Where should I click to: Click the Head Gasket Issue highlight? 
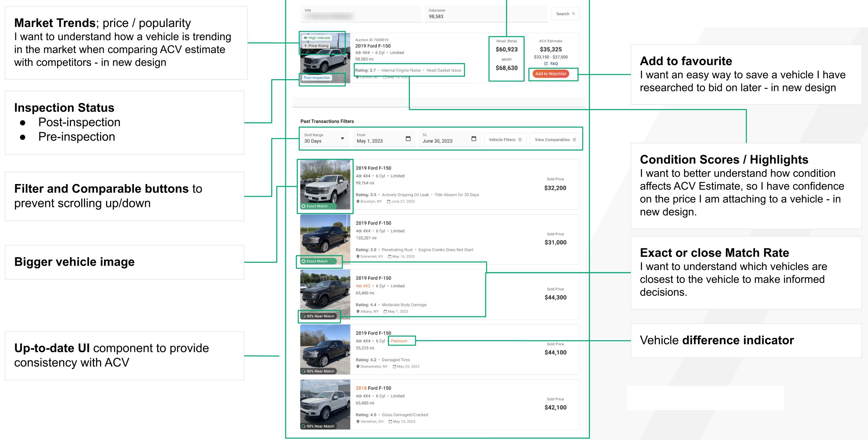(444, 70)
